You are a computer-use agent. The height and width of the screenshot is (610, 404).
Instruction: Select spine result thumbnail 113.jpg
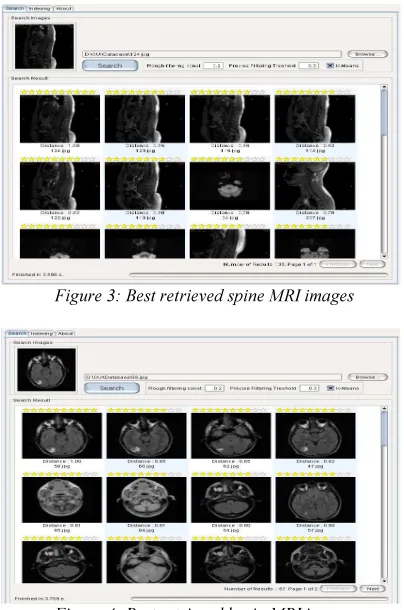click(x=145, y=186)
